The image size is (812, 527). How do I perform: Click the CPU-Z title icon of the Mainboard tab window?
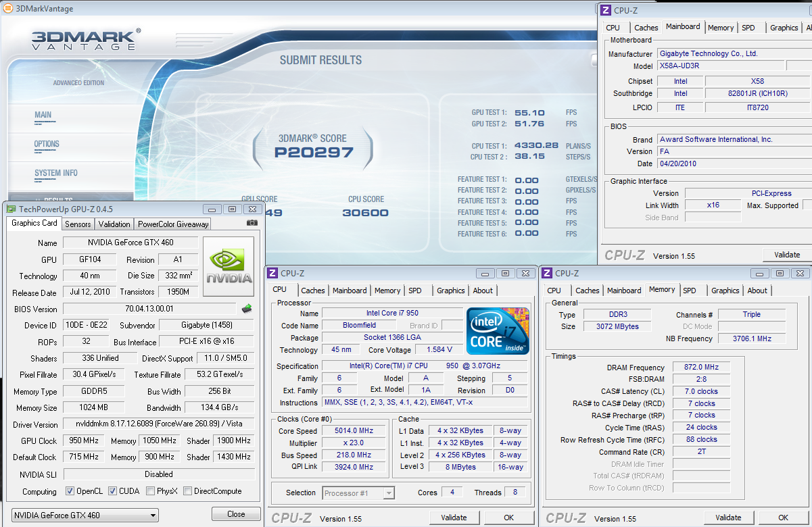[606, 10]
